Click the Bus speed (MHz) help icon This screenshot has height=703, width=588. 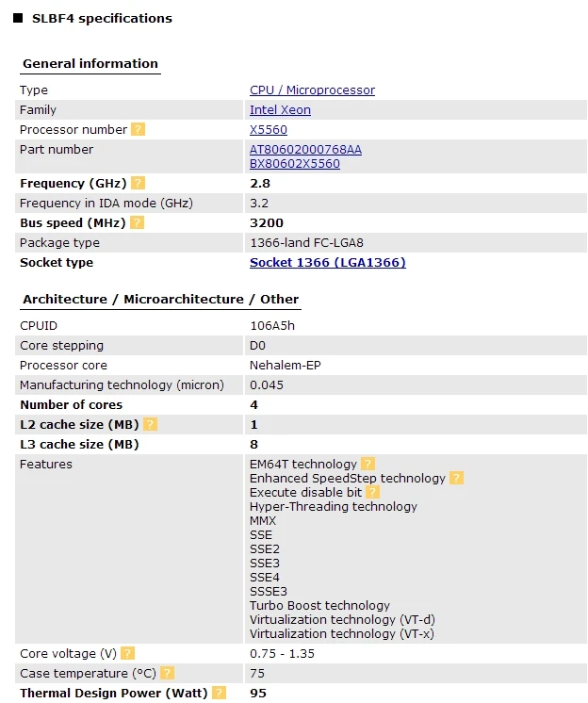[137, 223]
